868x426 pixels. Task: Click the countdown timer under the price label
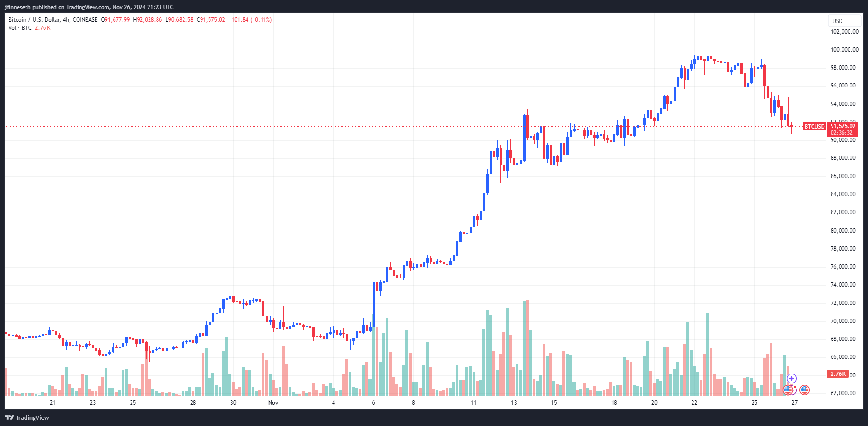tap(842, 133)
